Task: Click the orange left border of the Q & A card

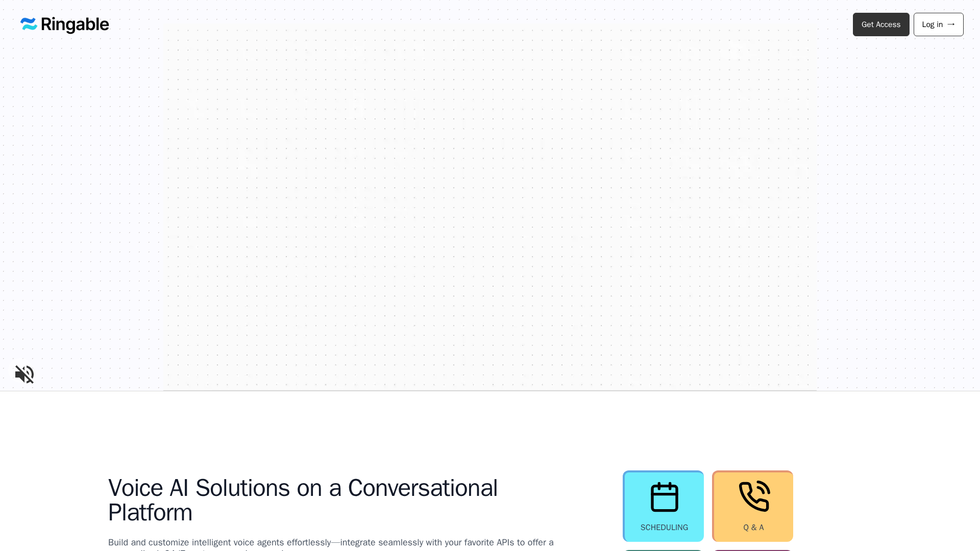Action: click(713, 506)
